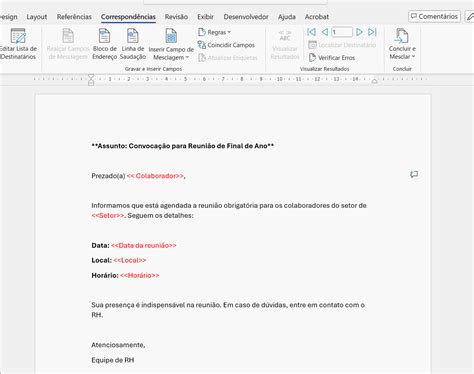Click the Acrobat tab
Screen dimensions: 474x374
click(317, 17)
